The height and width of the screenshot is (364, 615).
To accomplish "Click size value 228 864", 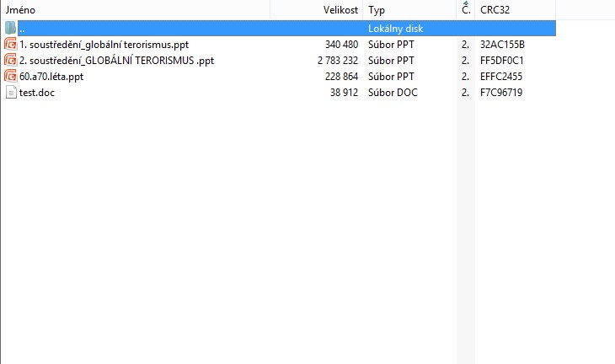I will (x=342, y=77).
